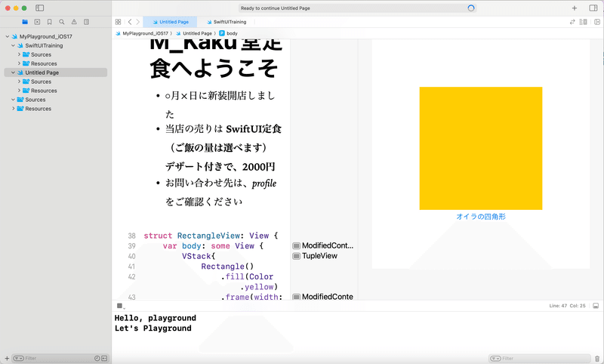Viewport: 604px width, 364px height.
Task: Toggle recent files filter clock icon
Action: click(x=97, y=358)
